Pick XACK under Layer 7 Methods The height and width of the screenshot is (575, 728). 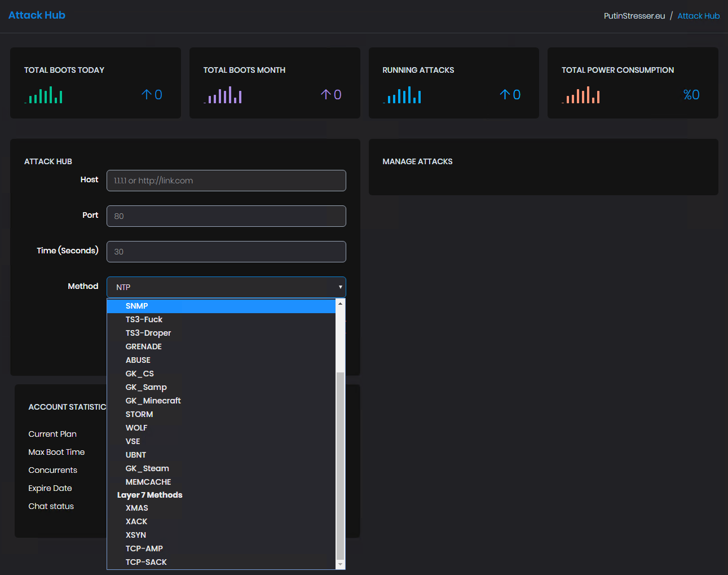tap(221, 521)
